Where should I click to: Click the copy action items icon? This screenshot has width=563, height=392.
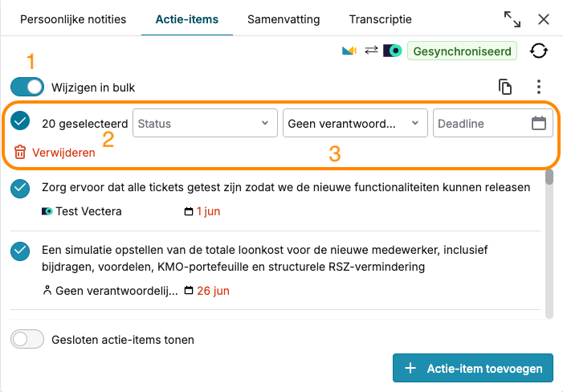(x=505, y=87)
